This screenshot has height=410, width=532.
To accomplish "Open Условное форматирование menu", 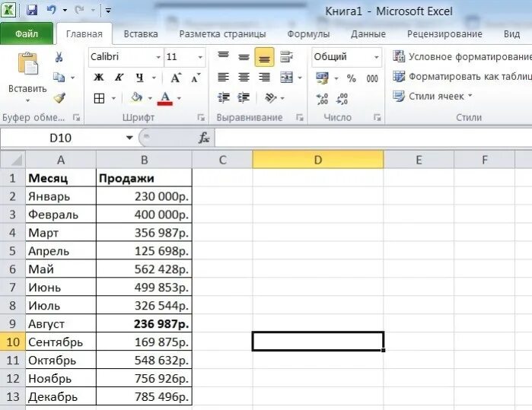I will [463, 56].
